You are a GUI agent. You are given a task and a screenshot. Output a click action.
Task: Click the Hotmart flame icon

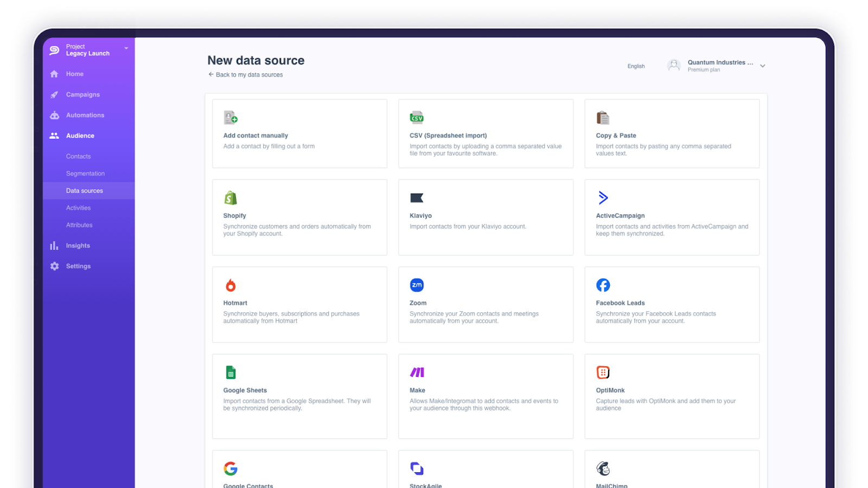coord(231,285)
